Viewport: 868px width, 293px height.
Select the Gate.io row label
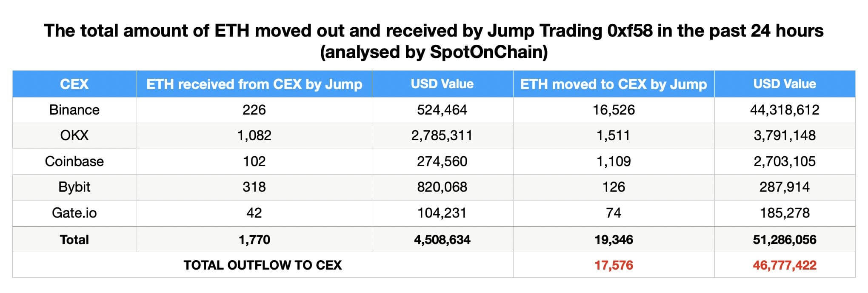click(x=74, y=213)
